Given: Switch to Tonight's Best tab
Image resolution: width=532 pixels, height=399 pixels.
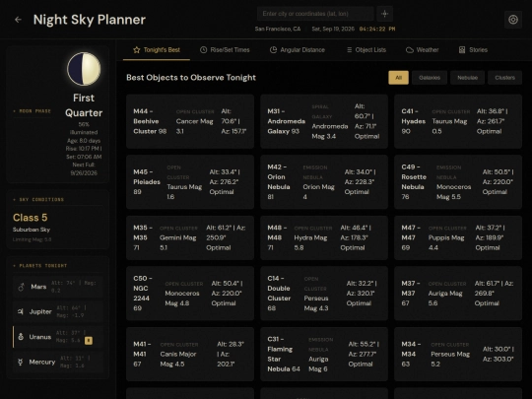Looking at the screenshot, I should coord(157,50).
